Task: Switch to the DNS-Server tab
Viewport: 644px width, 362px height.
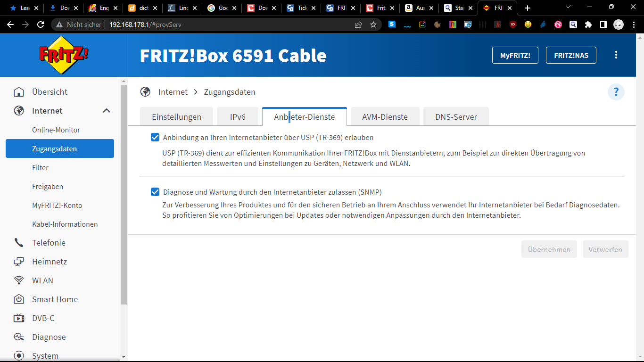Action: pos(456,117)
